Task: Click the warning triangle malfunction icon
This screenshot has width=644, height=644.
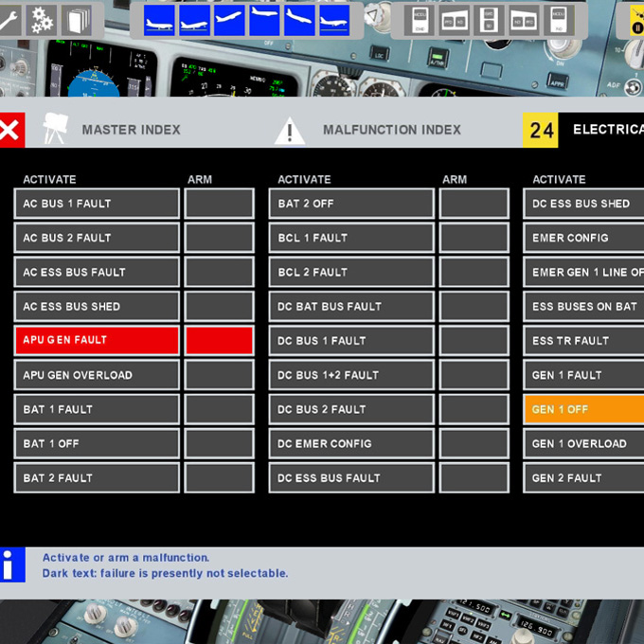Action: point(290,131)
